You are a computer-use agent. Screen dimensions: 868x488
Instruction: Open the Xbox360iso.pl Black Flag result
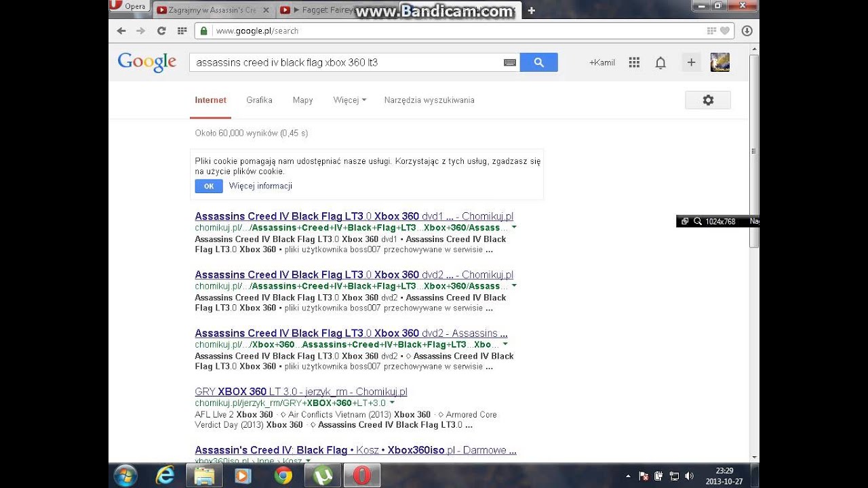pos(355,450)
